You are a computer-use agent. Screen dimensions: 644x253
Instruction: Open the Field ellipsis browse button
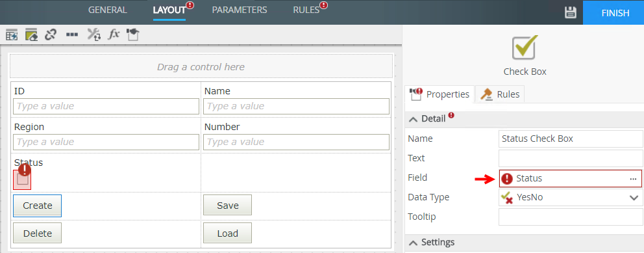coord(633,179)
